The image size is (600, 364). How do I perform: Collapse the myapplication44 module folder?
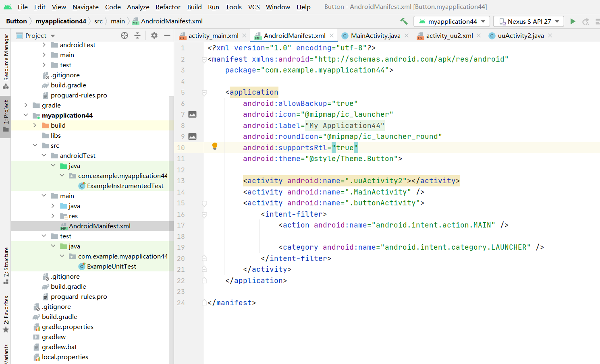pos(26,115)
